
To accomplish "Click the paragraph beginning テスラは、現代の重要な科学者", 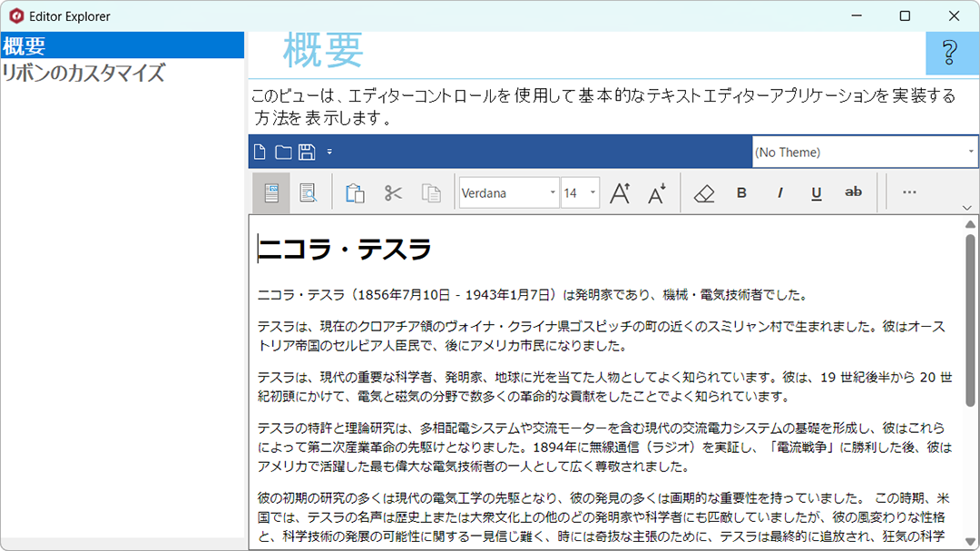I will 604,387.
